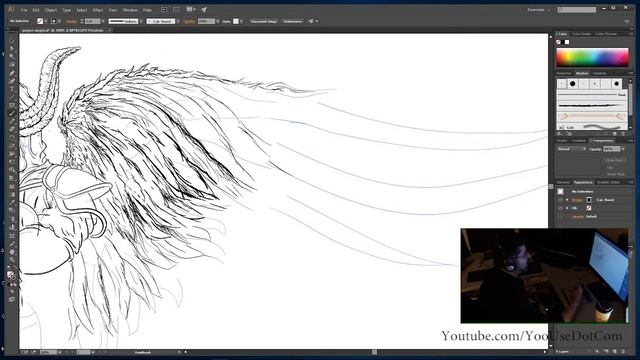This screenshot has height=360, width=640.
Task: Click the Document Setup button
Action: (264, 21)
